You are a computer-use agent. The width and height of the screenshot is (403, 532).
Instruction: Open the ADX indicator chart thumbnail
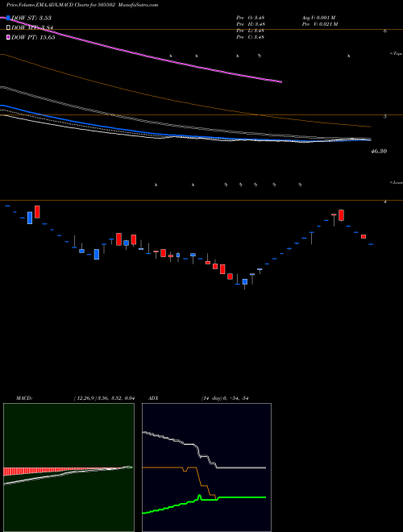pos(206,468)
